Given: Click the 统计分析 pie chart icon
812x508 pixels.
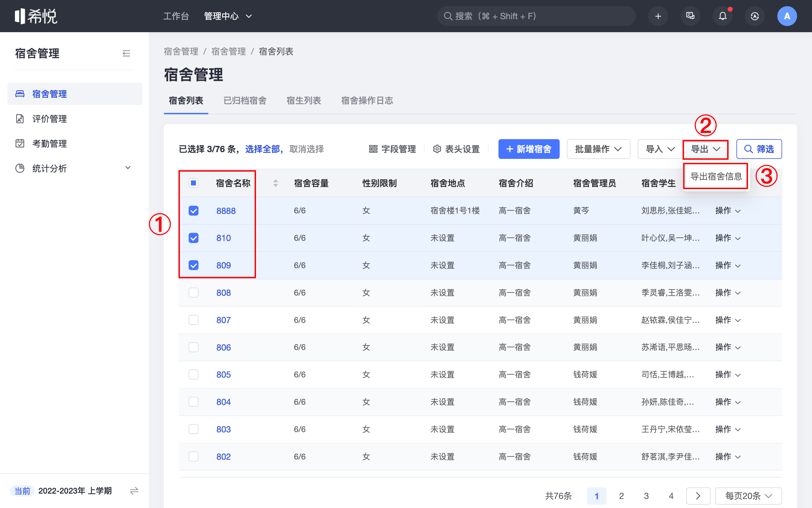Looking at the screenshot, I should point(20,168).
